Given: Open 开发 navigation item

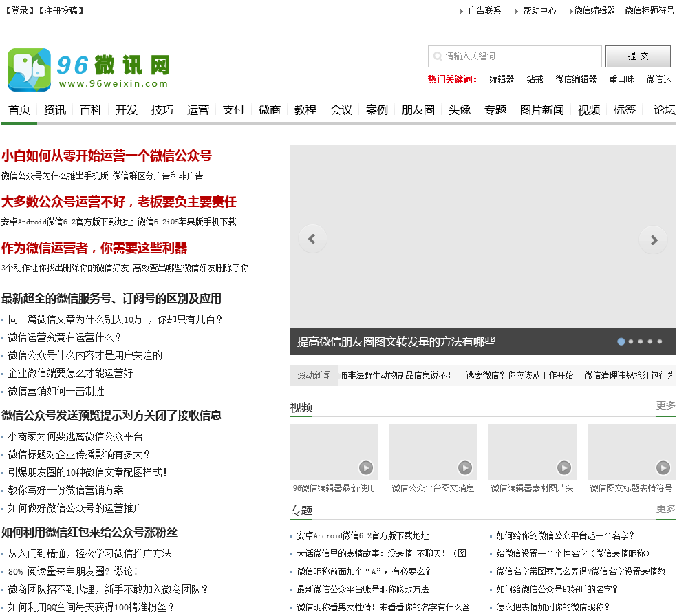Looking at the screenshot, I should [127, 110].
